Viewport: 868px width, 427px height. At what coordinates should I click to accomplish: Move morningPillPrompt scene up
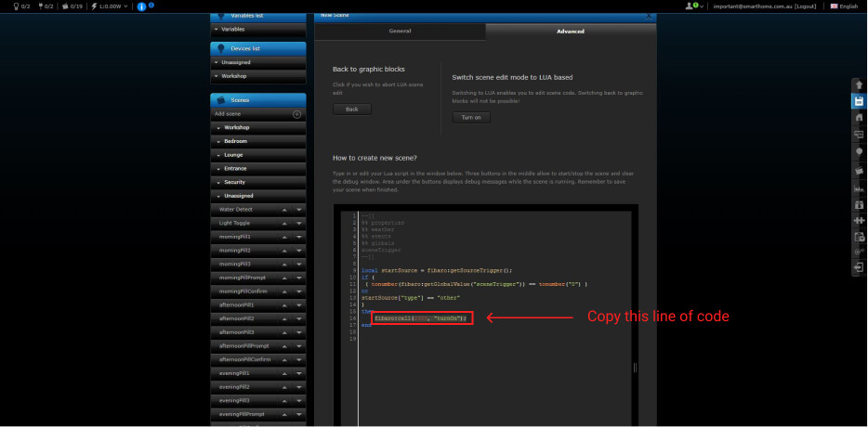(x=284, y=278)
